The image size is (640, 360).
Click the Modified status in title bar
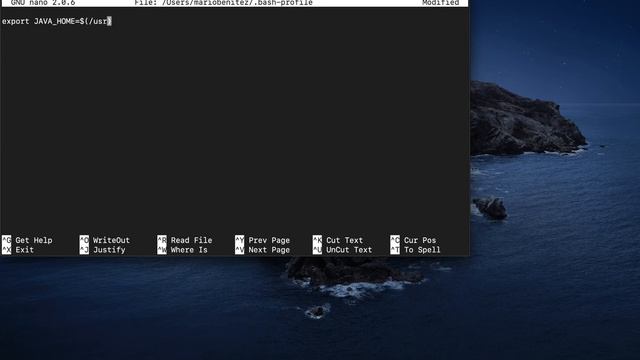[x=440, y=3]
